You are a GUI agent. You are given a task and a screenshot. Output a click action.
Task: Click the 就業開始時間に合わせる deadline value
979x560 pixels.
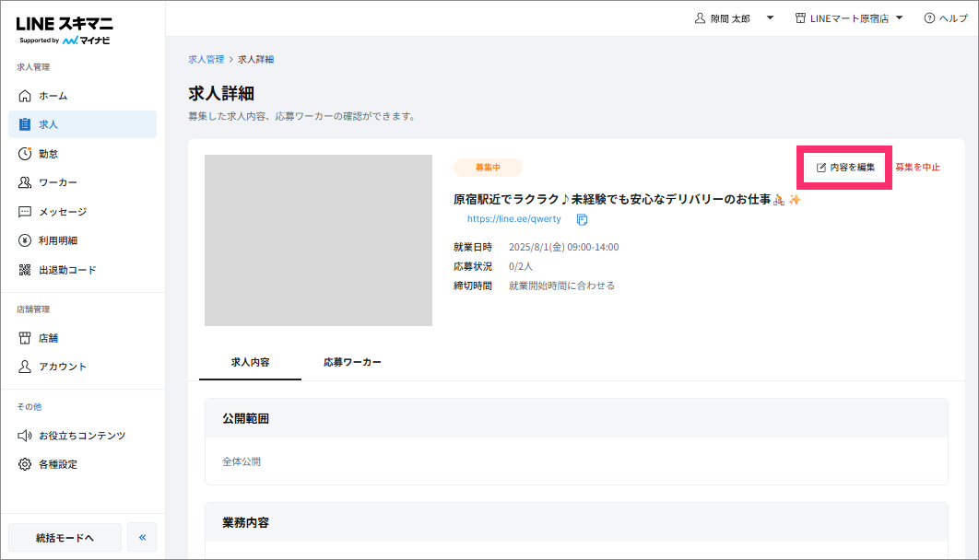[562, 286]
